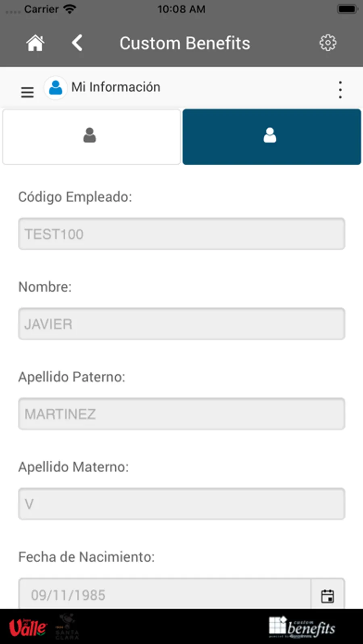Tap the Apellido Materno input field
Viewport: 363px width, 644px height.
coord(181,504)
